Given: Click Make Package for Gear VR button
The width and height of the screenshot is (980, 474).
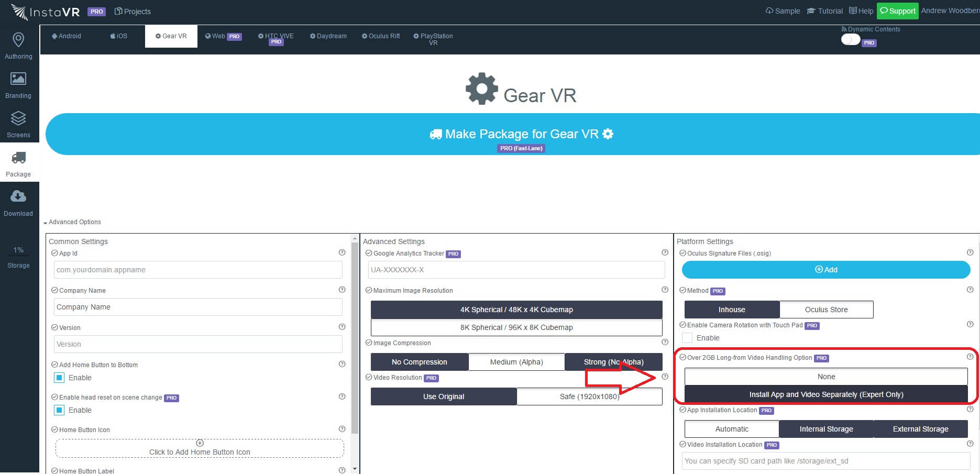Looking at the screenshot, I should click(x=513, y=134).
